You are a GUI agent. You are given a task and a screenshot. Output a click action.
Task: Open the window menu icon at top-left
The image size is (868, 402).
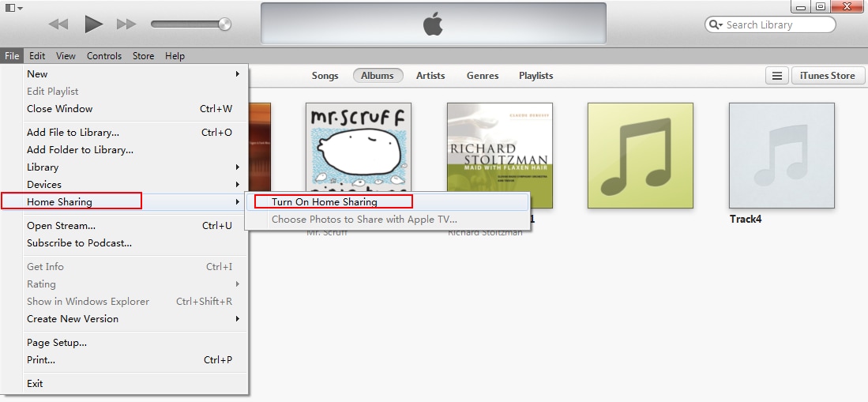tap(13, 8)
